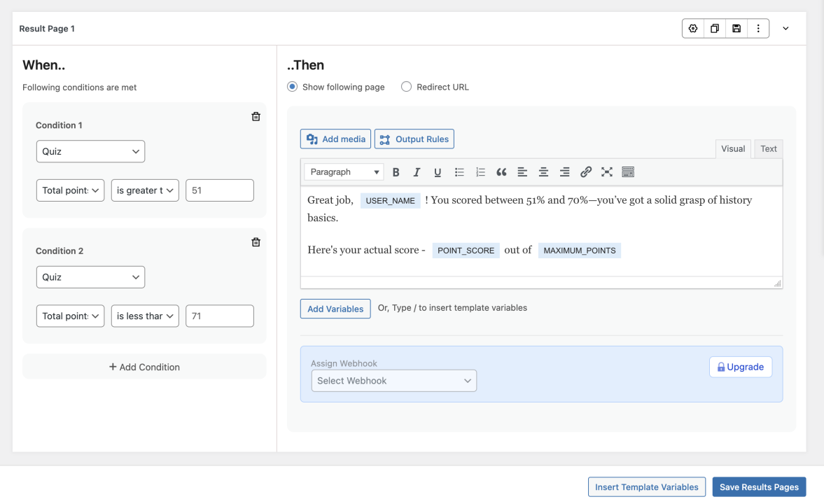Save using the disk icon in the header

[x=736, y=28]
